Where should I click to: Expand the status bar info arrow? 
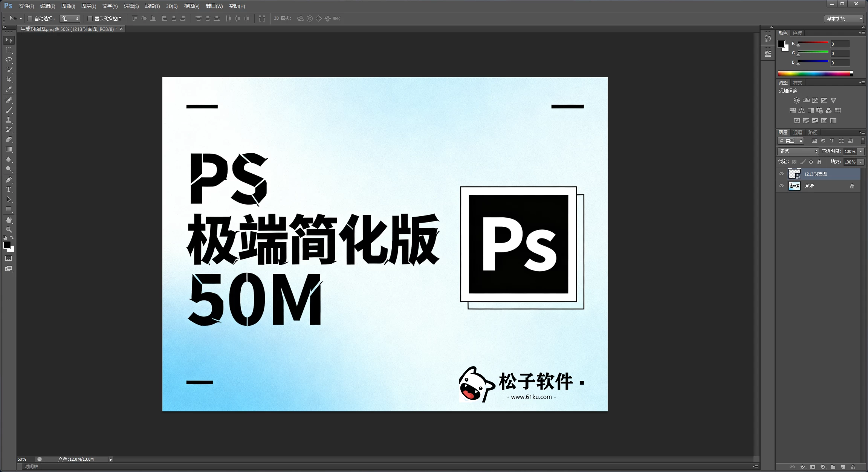click(110, 460)
